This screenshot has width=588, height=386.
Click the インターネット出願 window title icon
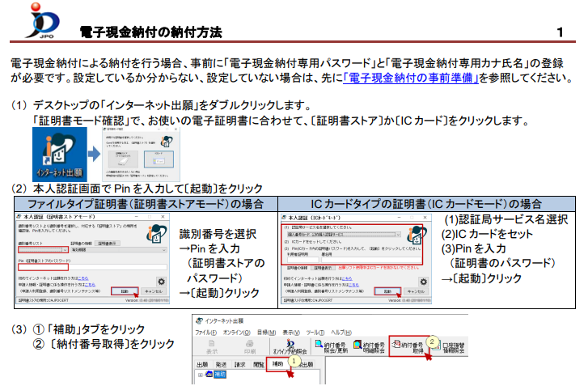click(x=200, y=321)
